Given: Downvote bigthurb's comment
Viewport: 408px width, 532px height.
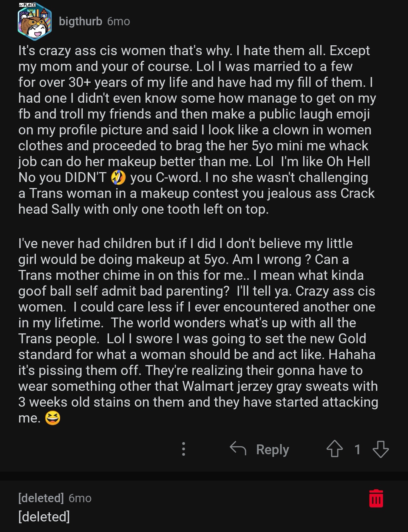Looking at the screenshot, I should tap(380, 449).
